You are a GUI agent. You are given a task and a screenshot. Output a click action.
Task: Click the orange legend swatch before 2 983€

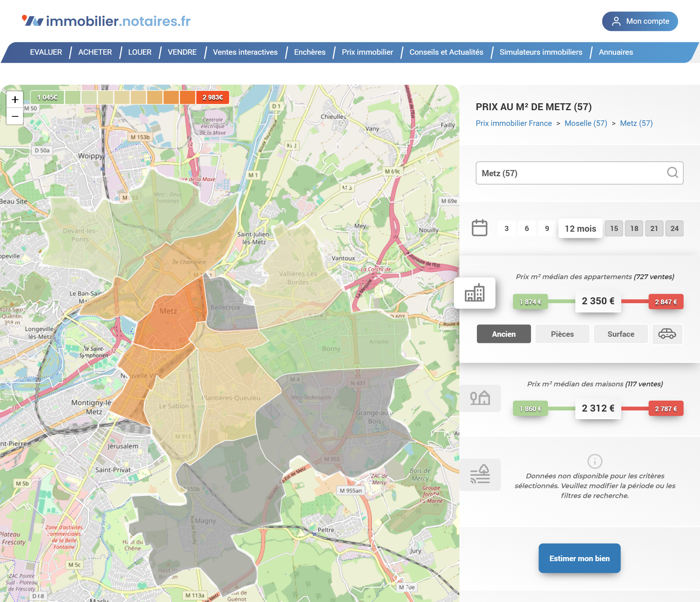(187, 97)
